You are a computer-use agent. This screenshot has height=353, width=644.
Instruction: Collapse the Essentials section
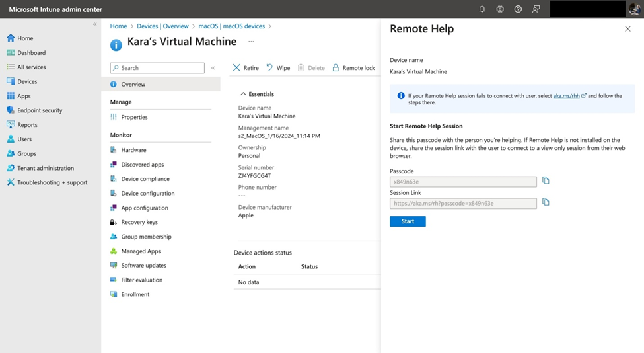[x=243, y=94]
